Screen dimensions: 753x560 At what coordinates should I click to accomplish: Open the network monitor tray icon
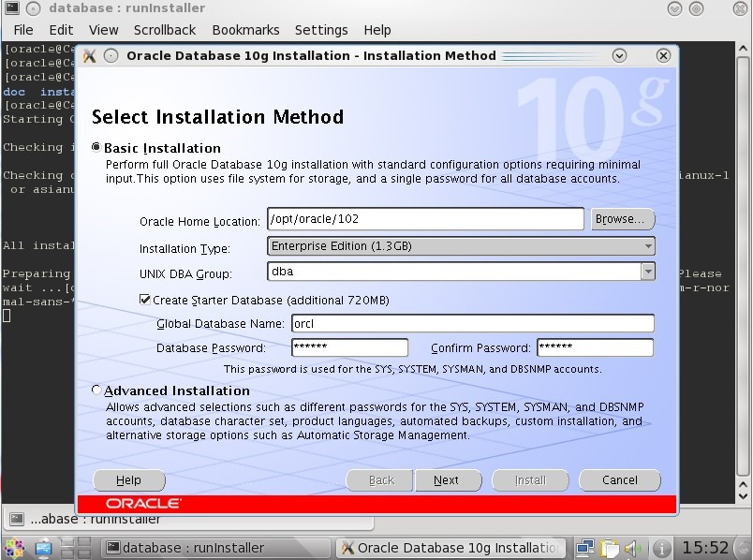point(586,548)
